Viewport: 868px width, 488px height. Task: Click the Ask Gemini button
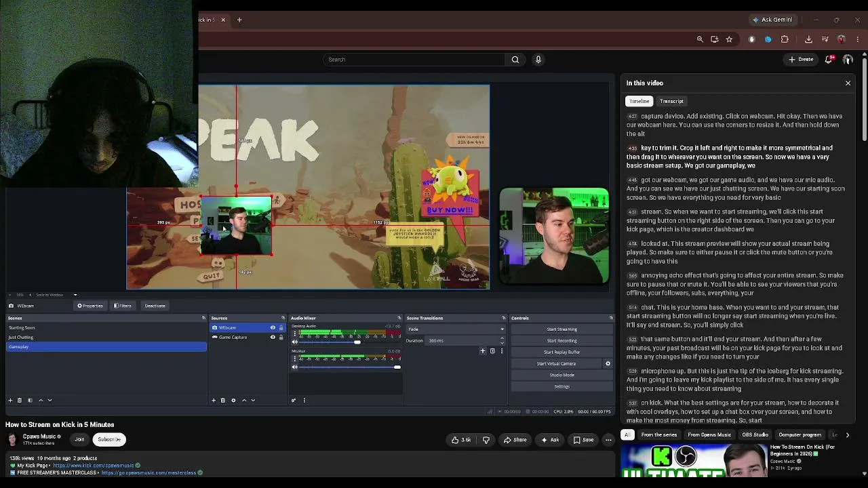772,20
